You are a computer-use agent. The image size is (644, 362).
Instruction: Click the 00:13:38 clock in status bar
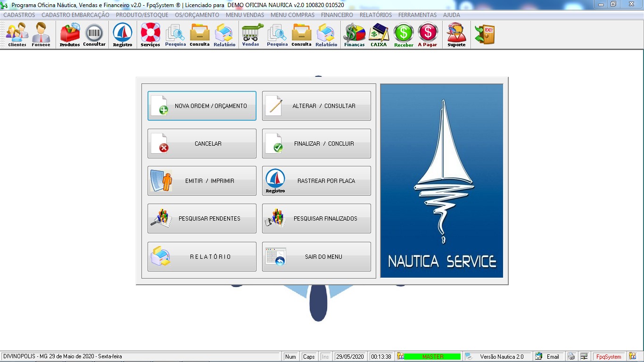381,357
